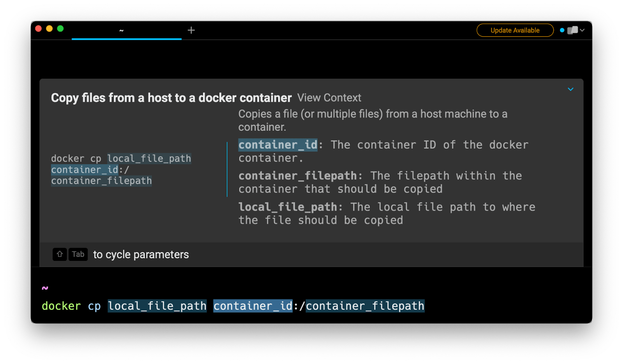
Task: Select local_file_path argument in the command input
Action: pyautogui.click(x=157, y=306)
